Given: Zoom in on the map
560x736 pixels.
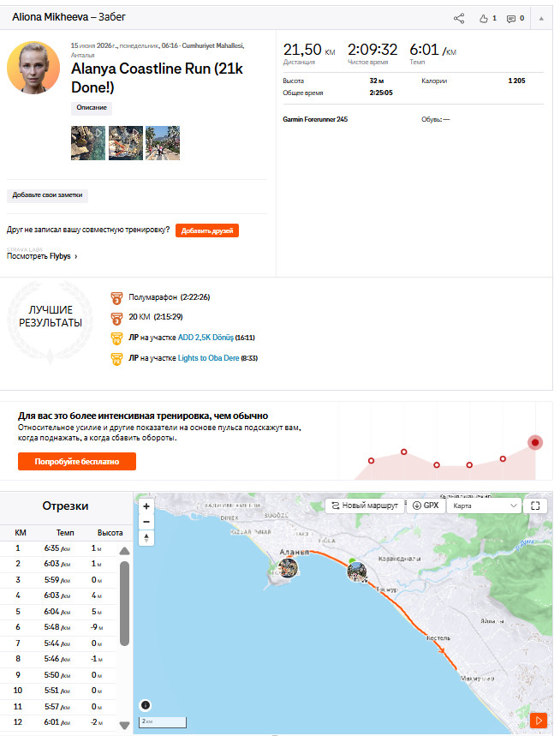Looking at the screenshot, I should 146,506.
